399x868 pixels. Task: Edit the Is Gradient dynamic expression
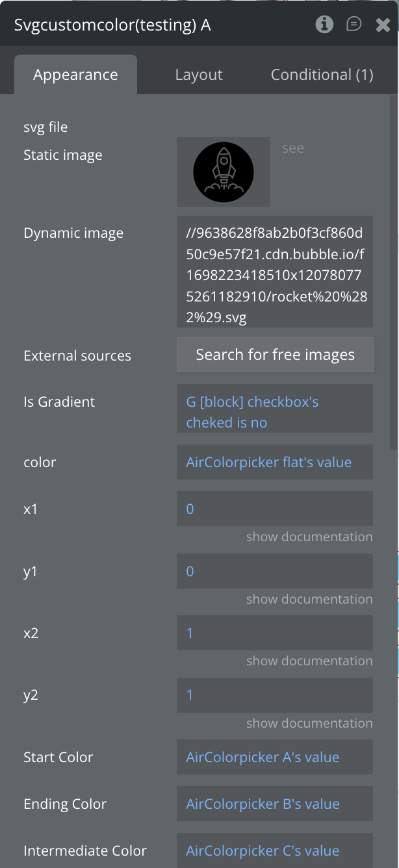[x=274, y=412]
